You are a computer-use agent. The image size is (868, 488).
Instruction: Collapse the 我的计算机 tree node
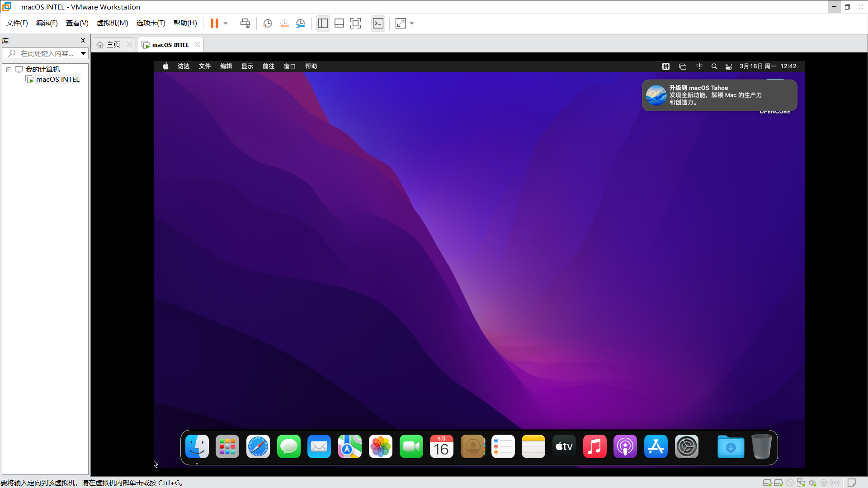[x=9, y=70]
